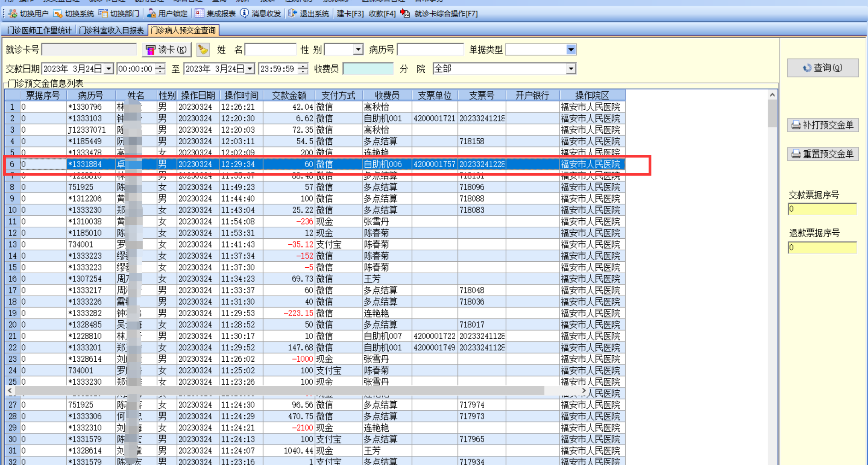The width and height of the screenshot is (868, 465).
Task: Switch to 门诊医师工作量统计 tab
Action: [39, 31]
